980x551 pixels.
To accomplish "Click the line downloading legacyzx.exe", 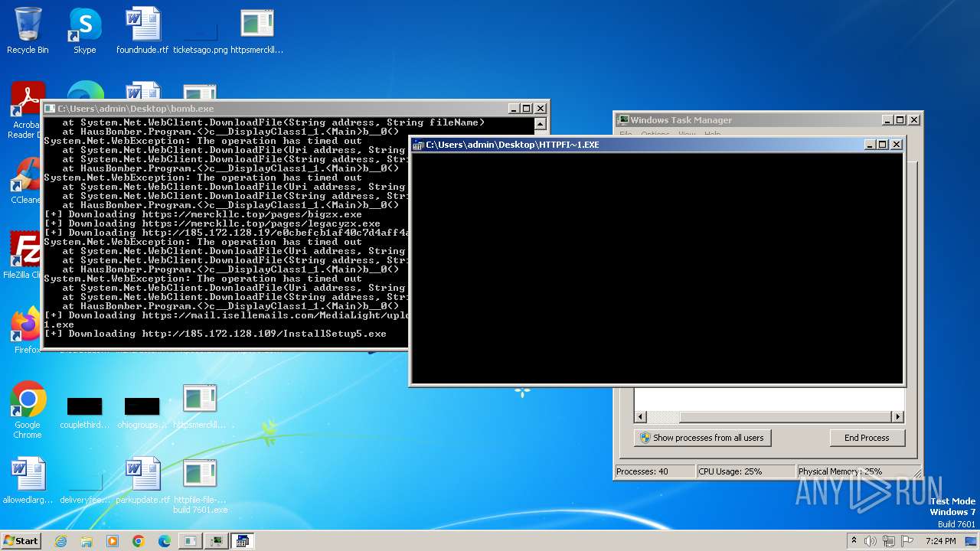I will (x=212, y=223).
